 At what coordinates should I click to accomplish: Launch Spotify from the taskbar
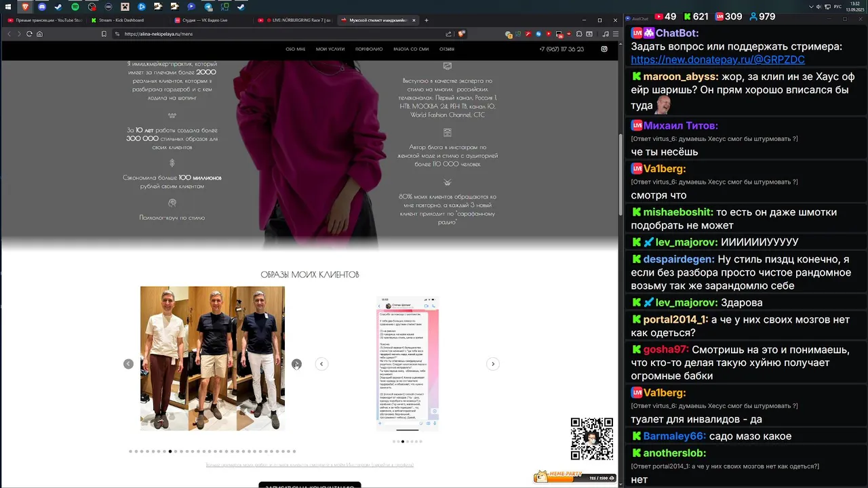coord(75,6)
